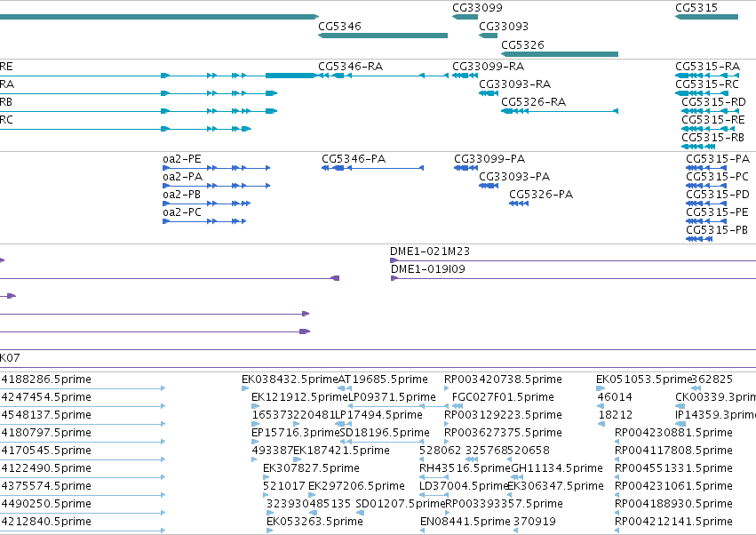Click the CG33099 gene feature
Image resolution: width=756 pixels, height=535 pixels.
[x=465, y=17]
